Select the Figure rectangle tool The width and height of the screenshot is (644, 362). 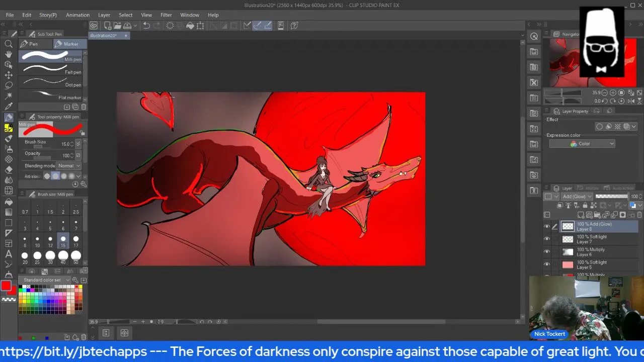[x=9, y=222]
